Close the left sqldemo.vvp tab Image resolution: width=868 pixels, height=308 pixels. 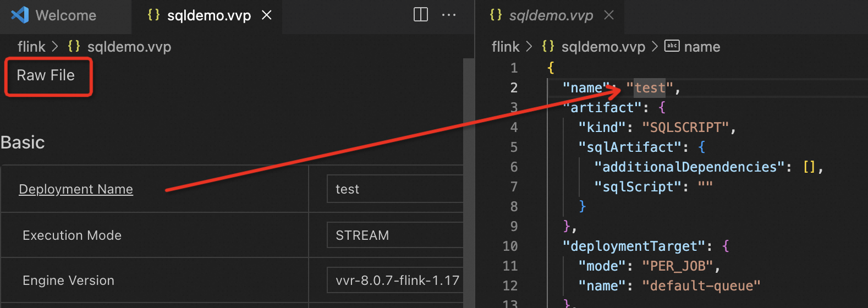pos(267,15)
